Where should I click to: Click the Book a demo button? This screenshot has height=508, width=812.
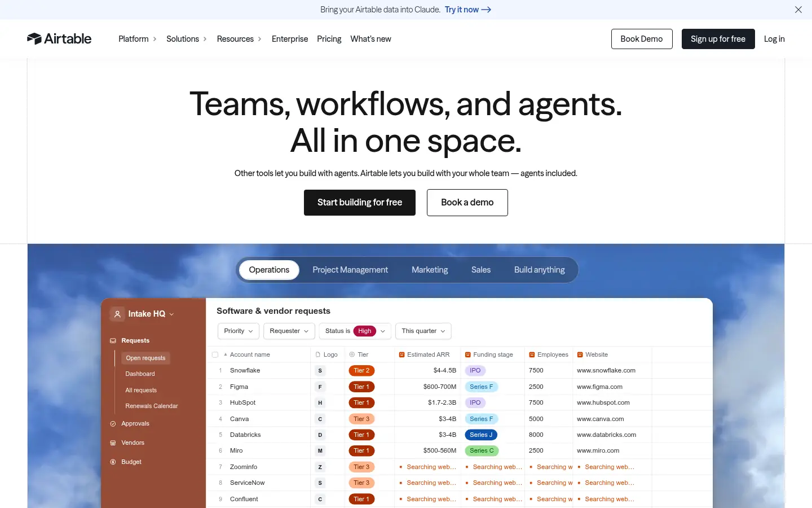(467, 203)
